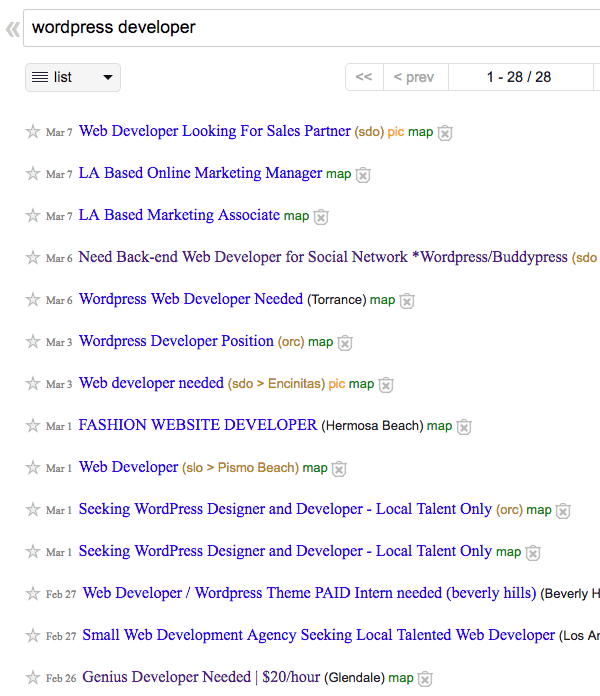The width and height of the screenshot is (600, 696).
Task: Show map for FASHION WEBSITE DEVELOPER Hermosa Beach
Action: pyautogui.click(x=439, y=426)
